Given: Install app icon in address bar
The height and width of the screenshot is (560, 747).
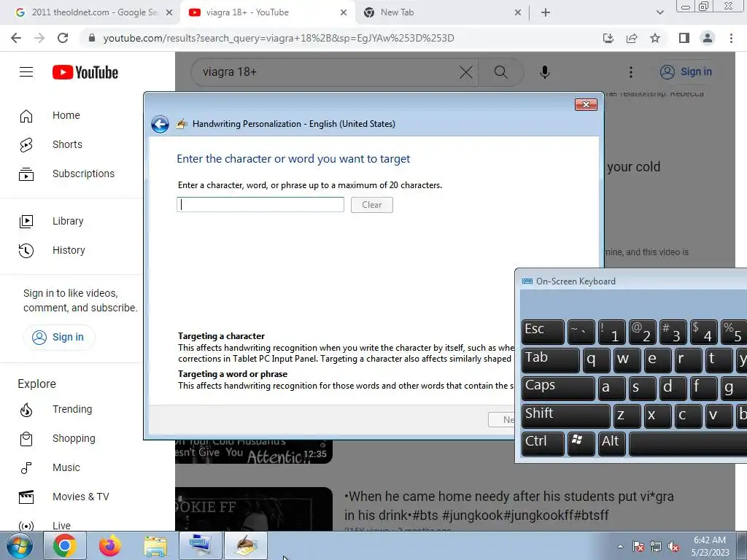Looking at the screenshot, I should 608,38.
